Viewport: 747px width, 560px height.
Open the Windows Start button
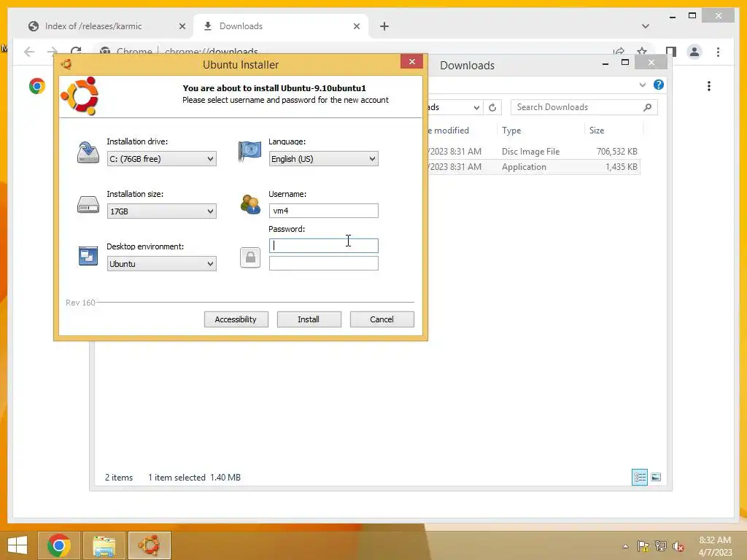click(18, 545)
